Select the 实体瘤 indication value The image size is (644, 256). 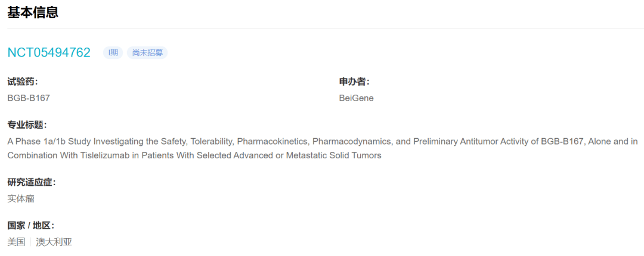(x=21, y=198)
